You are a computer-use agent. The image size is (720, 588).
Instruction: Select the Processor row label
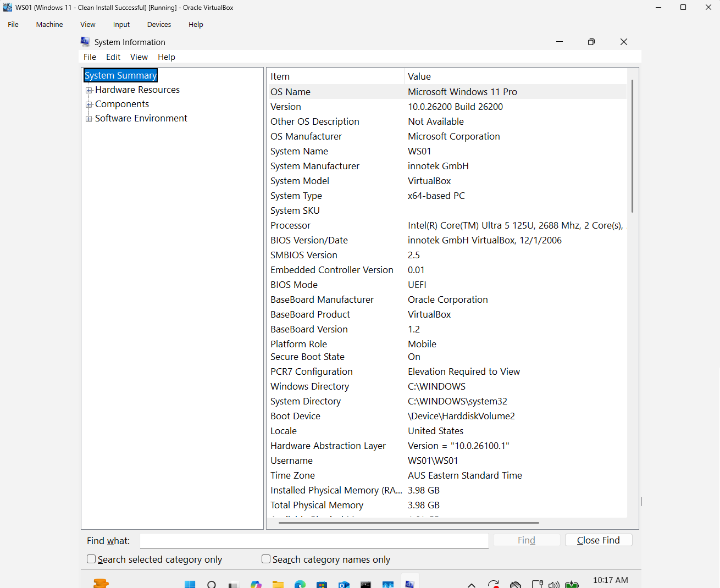click(290, 225)
